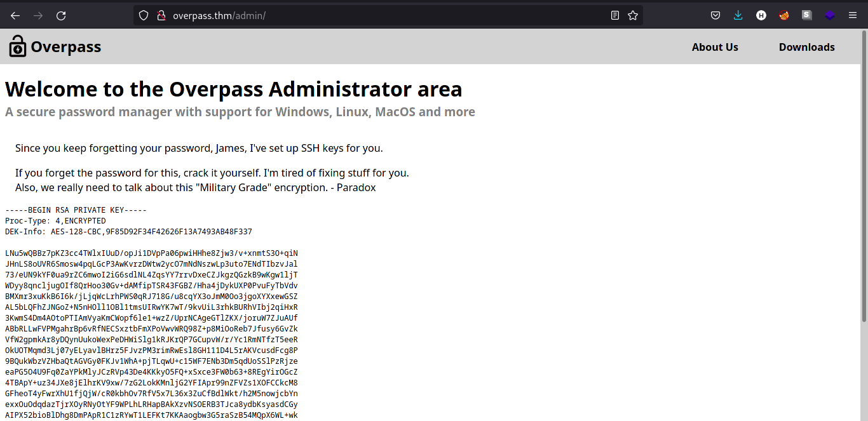Viewport: 868px width, 421px height.
Task: Open the downloads panel
Action: point(738,15)
